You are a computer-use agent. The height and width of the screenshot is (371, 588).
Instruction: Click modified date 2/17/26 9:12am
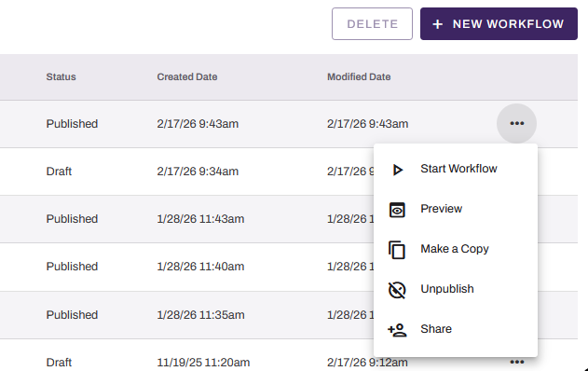367,363
